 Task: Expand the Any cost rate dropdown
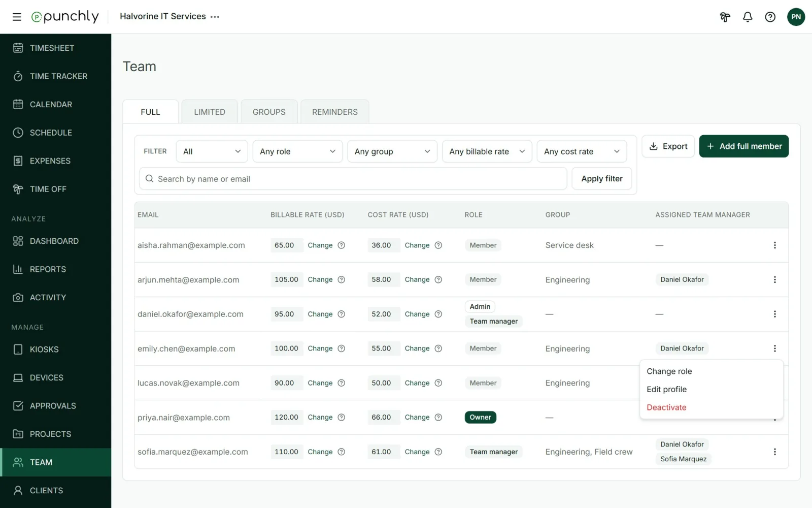click(582, 151)
